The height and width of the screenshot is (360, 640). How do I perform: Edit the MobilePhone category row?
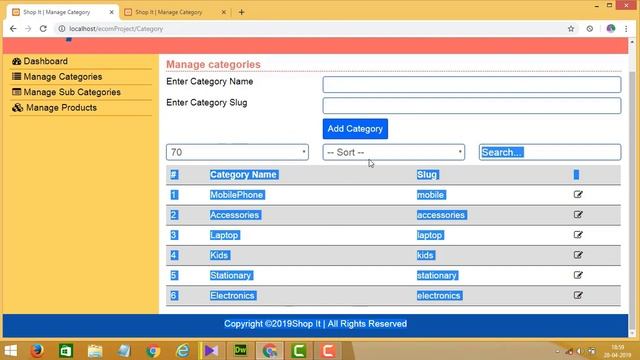tap(578, 194)
